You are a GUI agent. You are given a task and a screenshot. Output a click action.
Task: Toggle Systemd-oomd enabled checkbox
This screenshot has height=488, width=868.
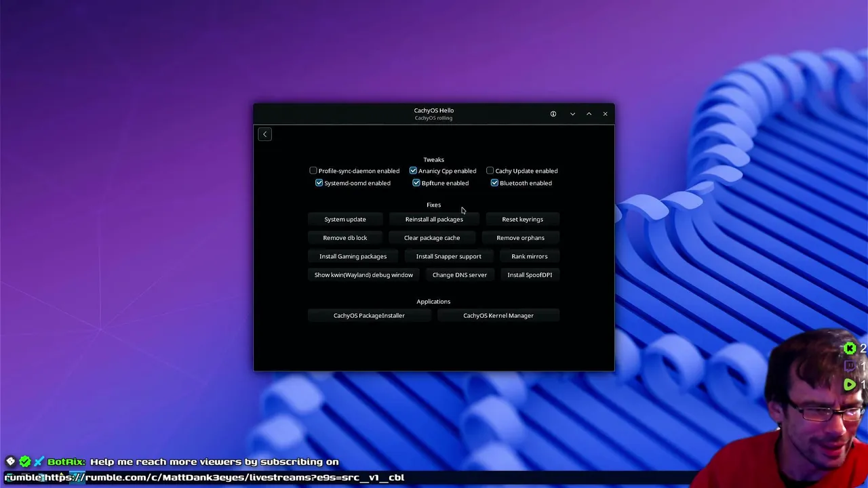pos(319,183)
